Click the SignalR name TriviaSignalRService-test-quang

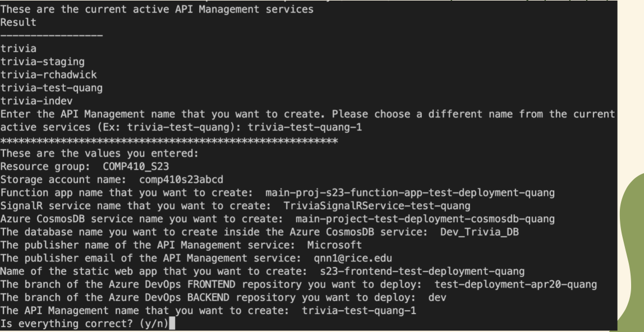(377, 206)
